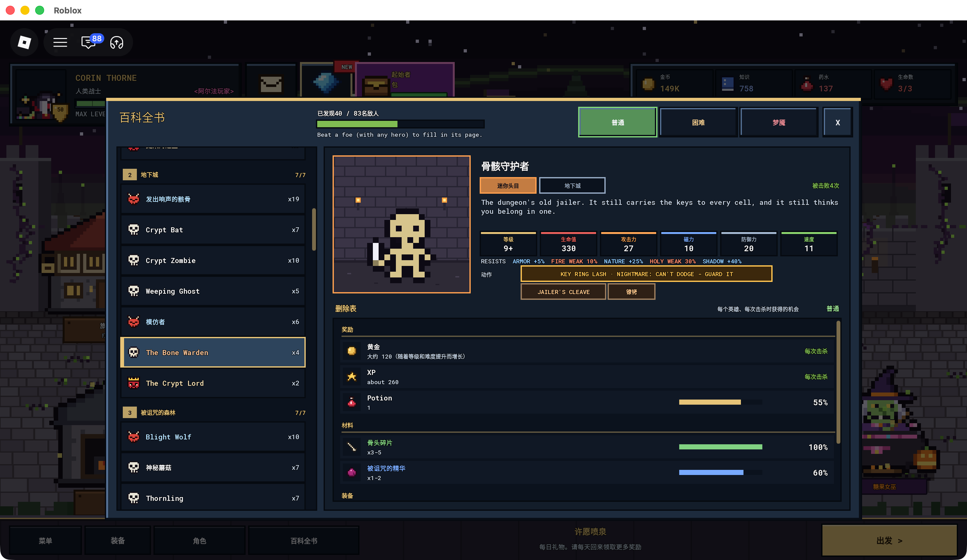Select The Bone Warden entry
This screenshot has width=967, height=560.
click(213, 353)
